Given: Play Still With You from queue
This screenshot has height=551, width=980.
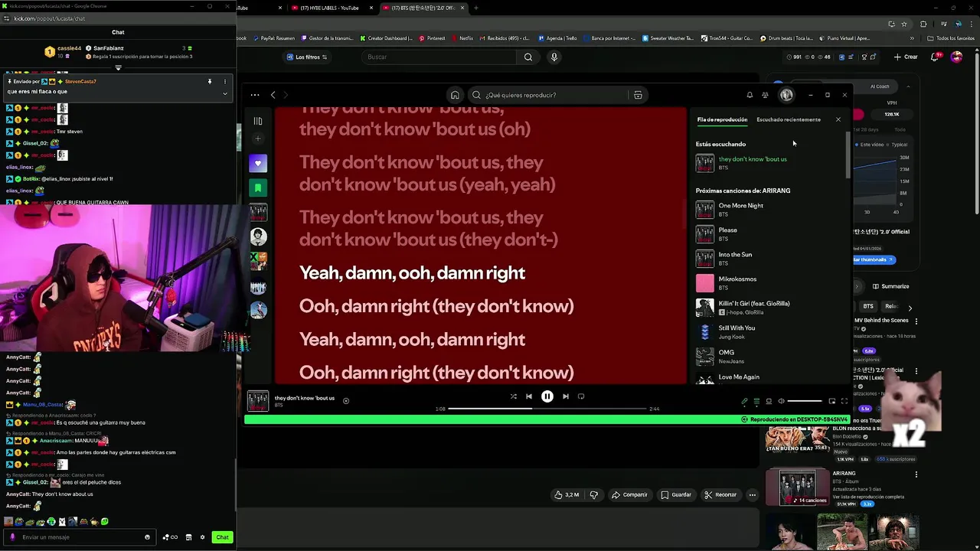Looking at the screenshot, I should point(769,331).
